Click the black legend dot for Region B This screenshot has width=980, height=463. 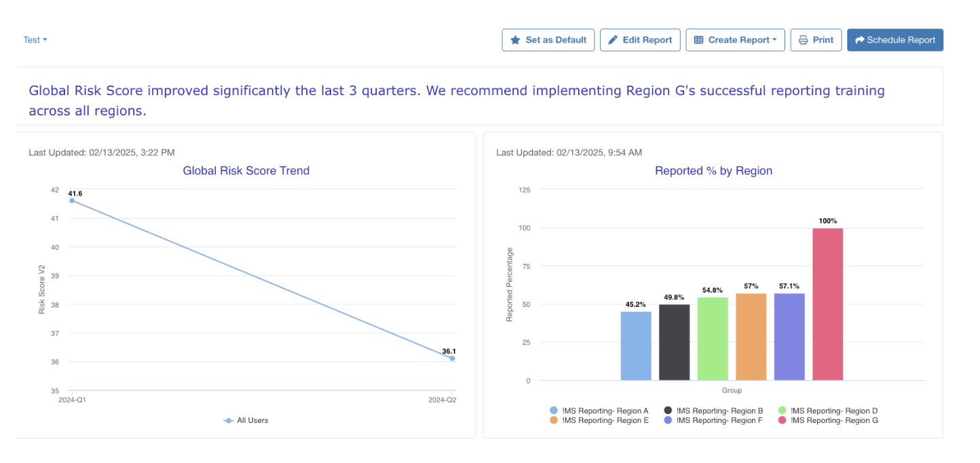668,410
